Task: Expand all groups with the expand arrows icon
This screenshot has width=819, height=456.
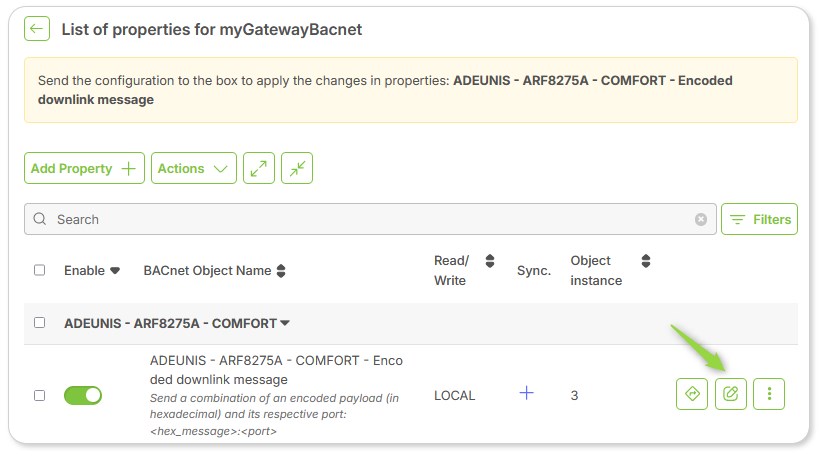Action: point(259,168)
